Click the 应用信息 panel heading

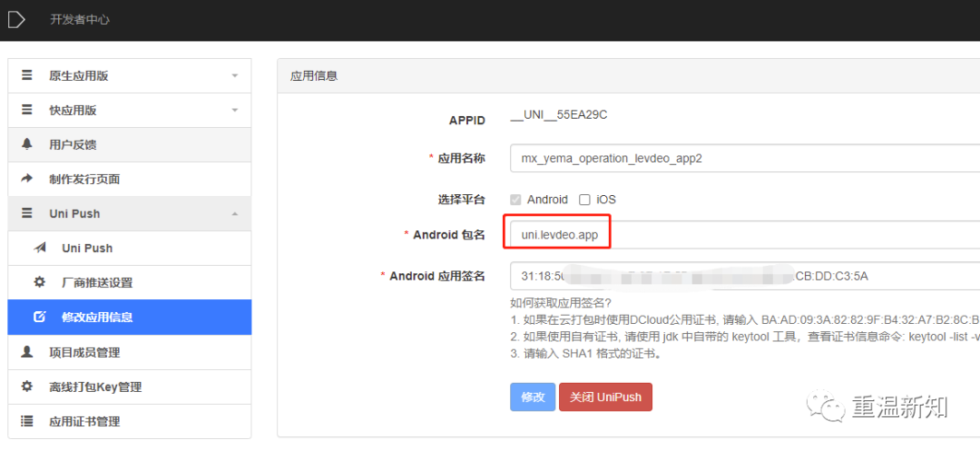[x=314, y=75]
